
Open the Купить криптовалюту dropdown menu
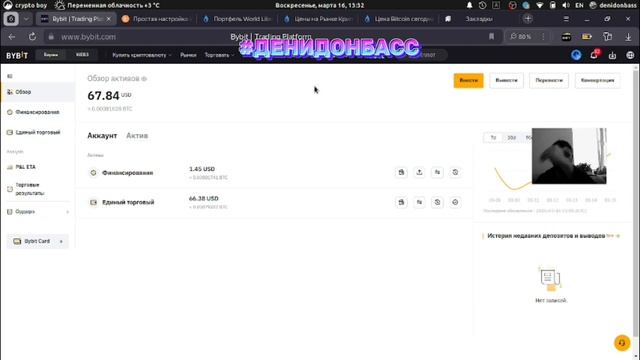pyautogui.click(x=142, y=55)
